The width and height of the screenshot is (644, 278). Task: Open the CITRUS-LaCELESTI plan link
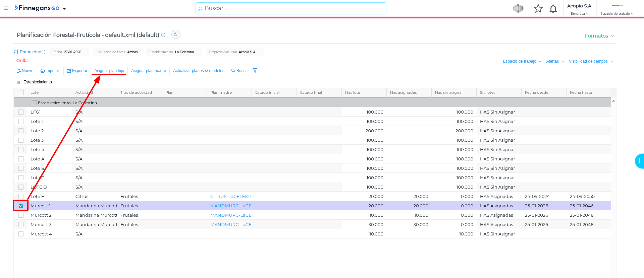point(230,196)
